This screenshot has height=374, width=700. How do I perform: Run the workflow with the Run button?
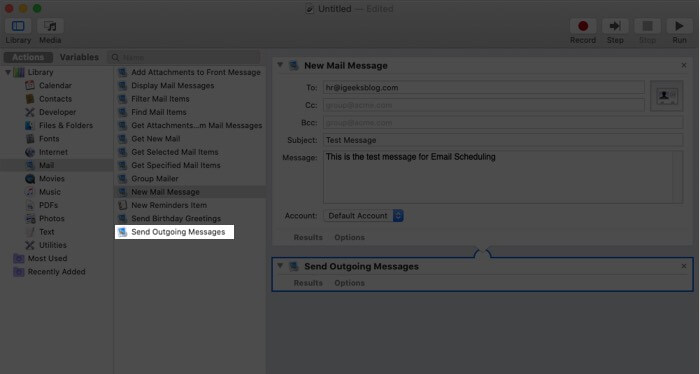coord(679,26)
